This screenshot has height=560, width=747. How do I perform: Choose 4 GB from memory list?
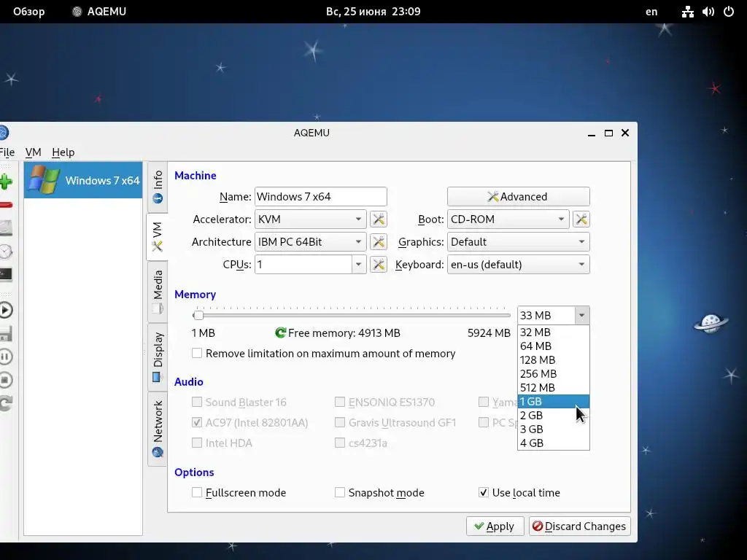(x=554, y=443)
